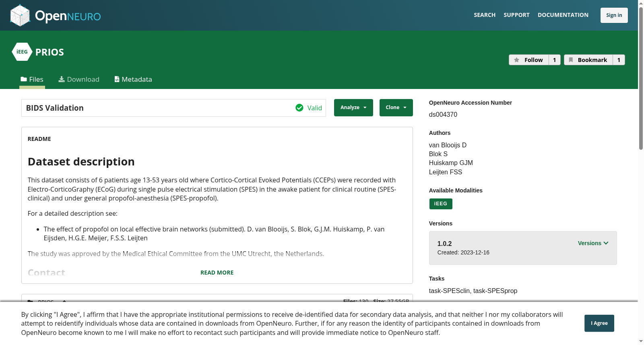Click the Metadata document icon
Image resolution: width=644 pixels, height=345 pixels.
coord(117,79)
